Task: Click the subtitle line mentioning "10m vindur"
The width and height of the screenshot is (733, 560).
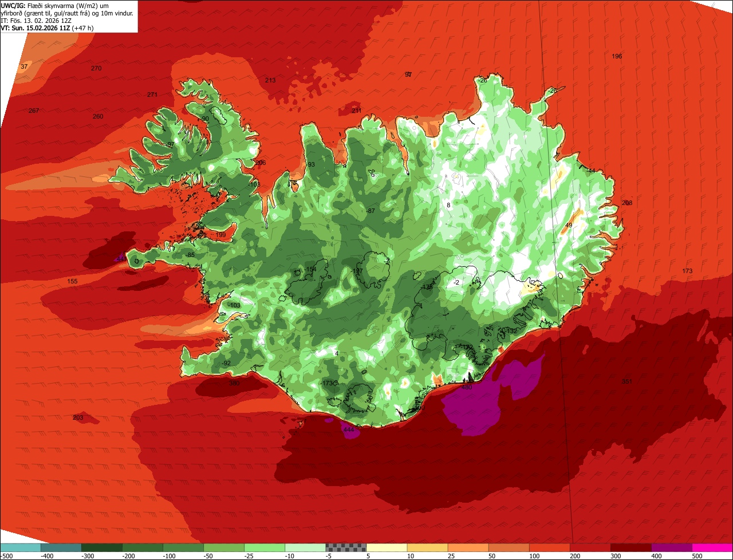Action: click(67, 13)
